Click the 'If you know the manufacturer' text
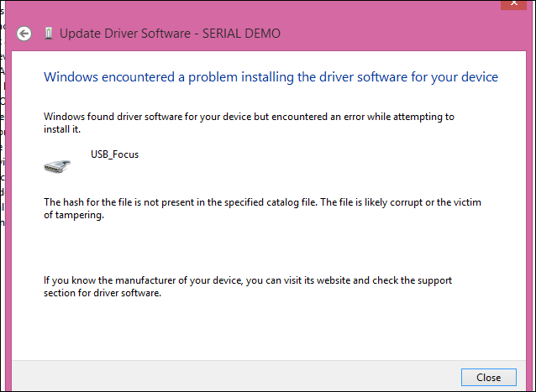The height and width of the screenshot is (392, 536). 248,280
